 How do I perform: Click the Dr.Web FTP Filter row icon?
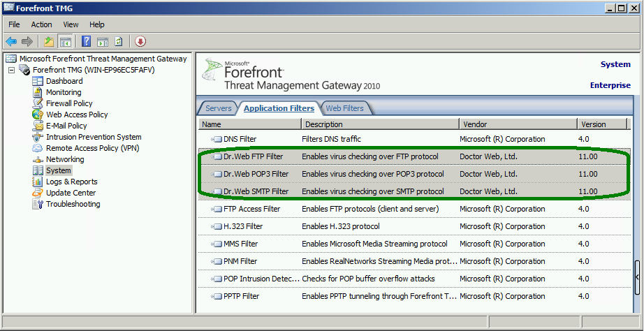(x=217, y=156)
